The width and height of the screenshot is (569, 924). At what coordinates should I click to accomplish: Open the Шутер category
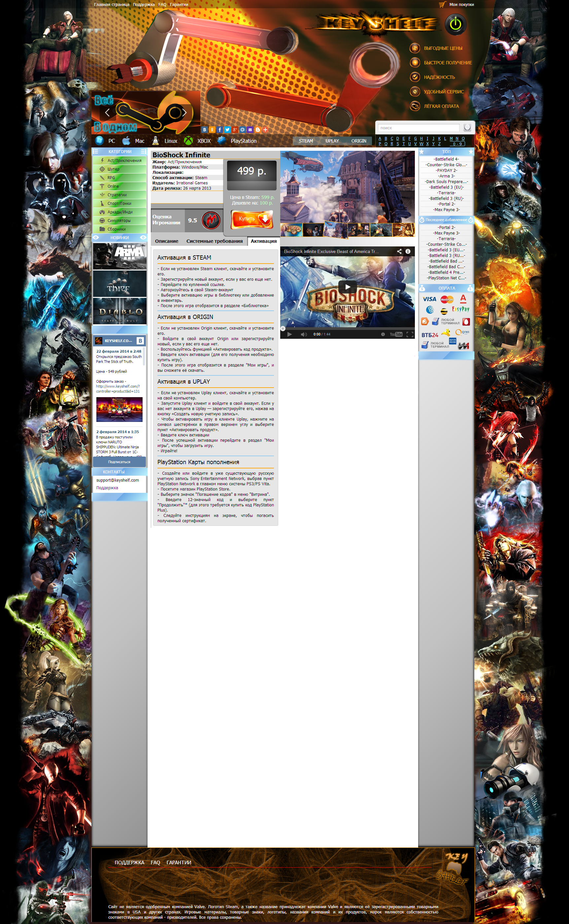pyautogui.click(x=120, y=169)
